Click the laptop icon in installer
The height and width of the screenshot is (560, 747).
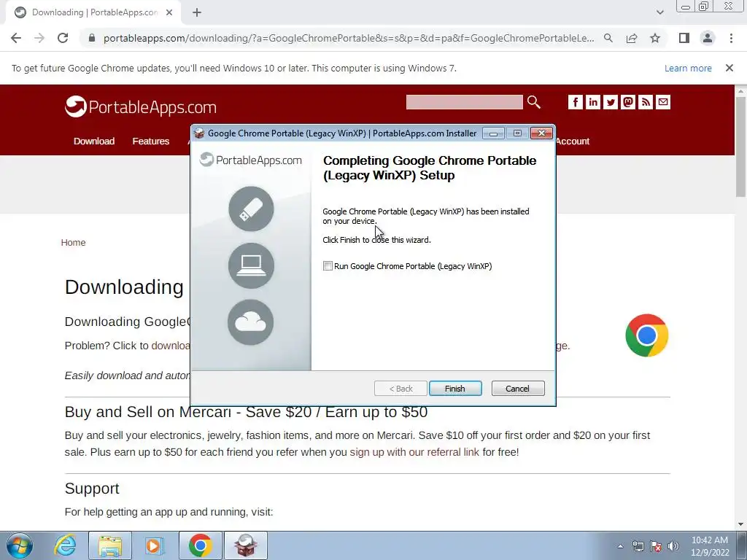[x=251, y=265]
